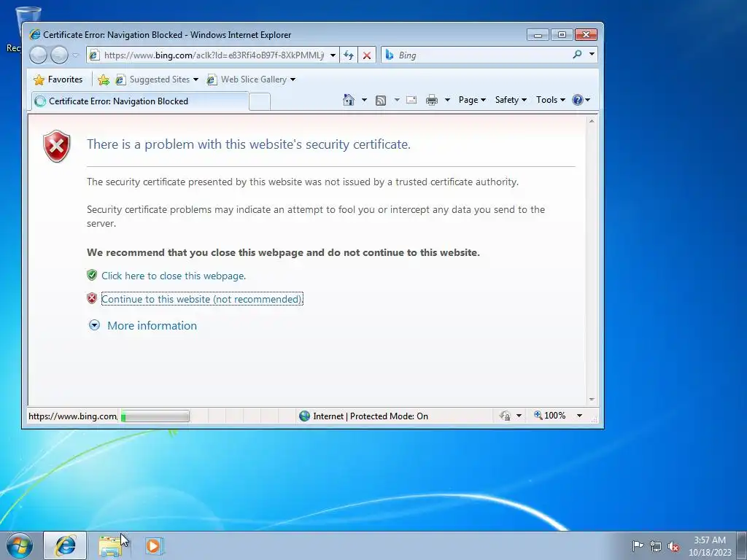747x560 pixels.
Task: Open the Favorites button
Action: pos(58,79)
